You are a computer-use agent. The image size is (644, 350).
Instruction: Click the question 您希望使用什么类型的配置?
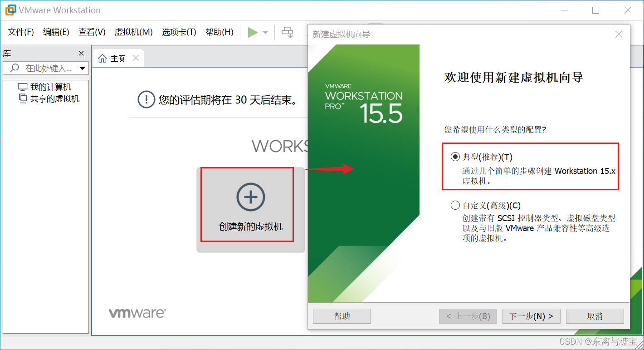(495, 130)
